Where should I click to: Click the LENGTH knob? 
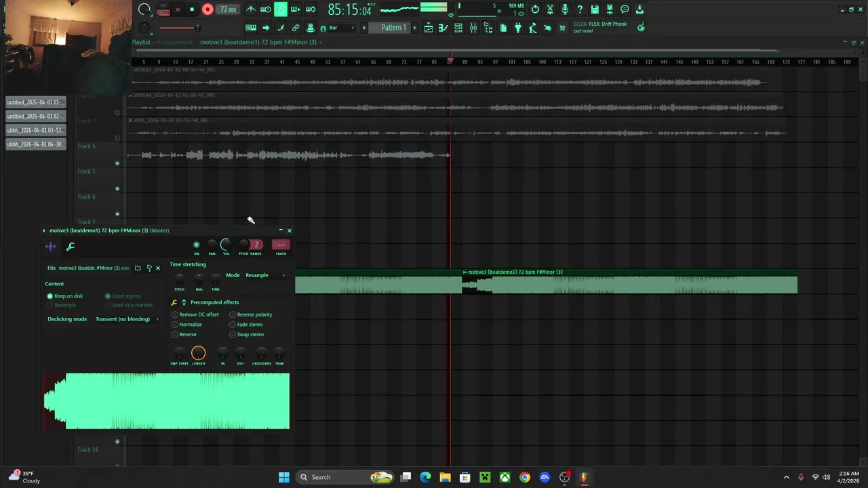tap(198, 352)
